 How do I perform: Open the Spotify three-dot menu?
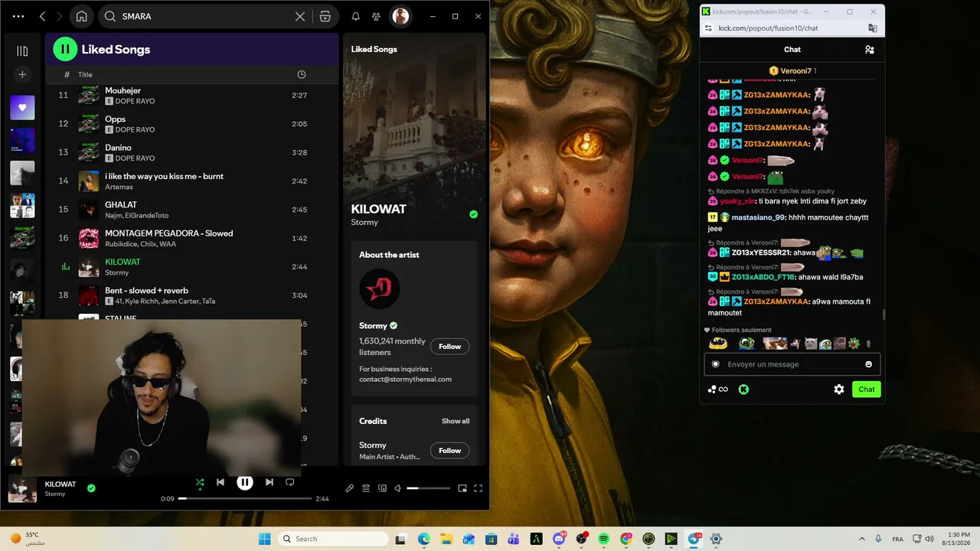(18, 16)
